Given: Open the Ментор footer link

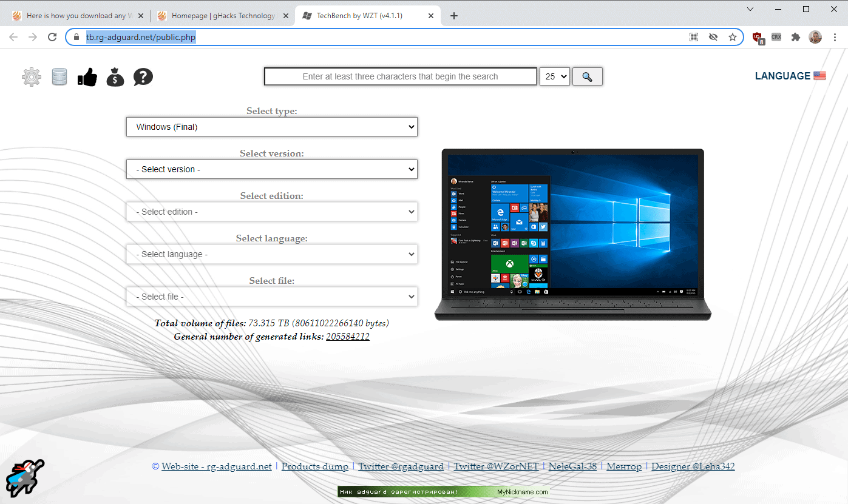Looking at the screenshot, I should (x=624, y=466).
